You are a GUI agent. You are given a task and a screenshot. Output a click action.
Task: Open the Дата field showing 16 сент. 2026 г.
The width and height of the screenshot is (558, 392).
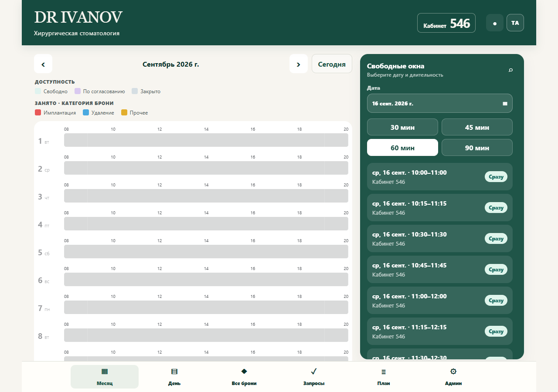[x=440, y=104]
